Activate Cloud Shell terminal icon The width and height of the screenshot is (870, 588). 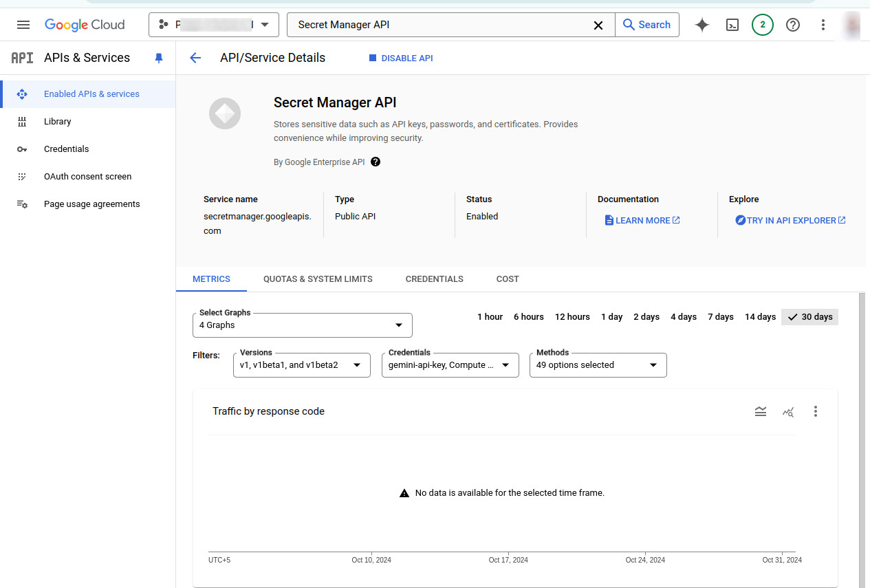click(732, 25)
